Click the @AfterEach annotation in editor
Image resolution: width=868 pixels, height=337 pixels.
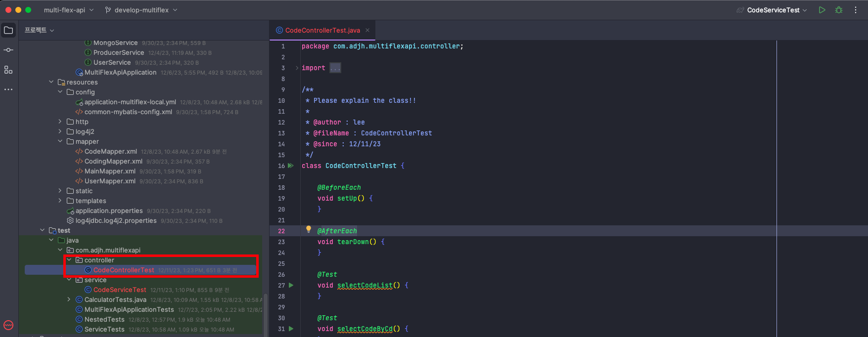point(337,231)
